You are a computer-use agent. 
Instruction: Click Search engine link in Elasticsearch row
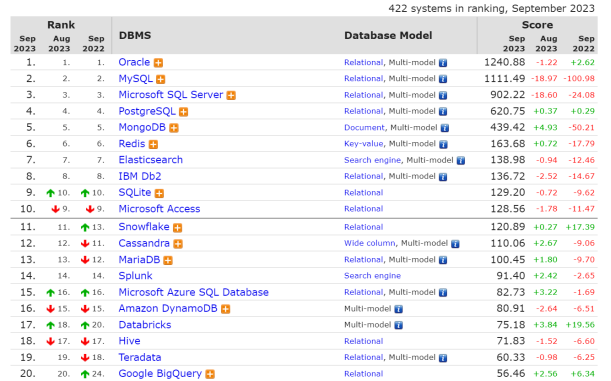373,160
